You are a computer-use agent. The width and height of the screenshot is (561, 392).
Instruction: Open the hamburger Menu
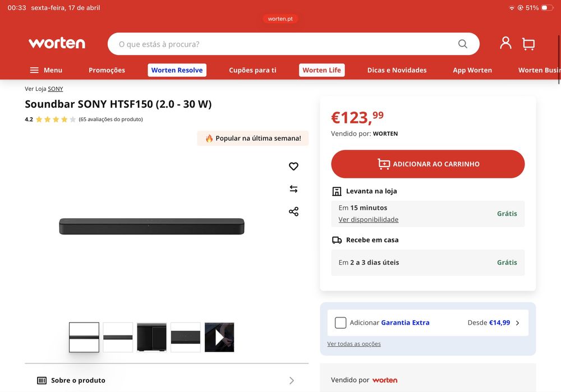(46, 70)
